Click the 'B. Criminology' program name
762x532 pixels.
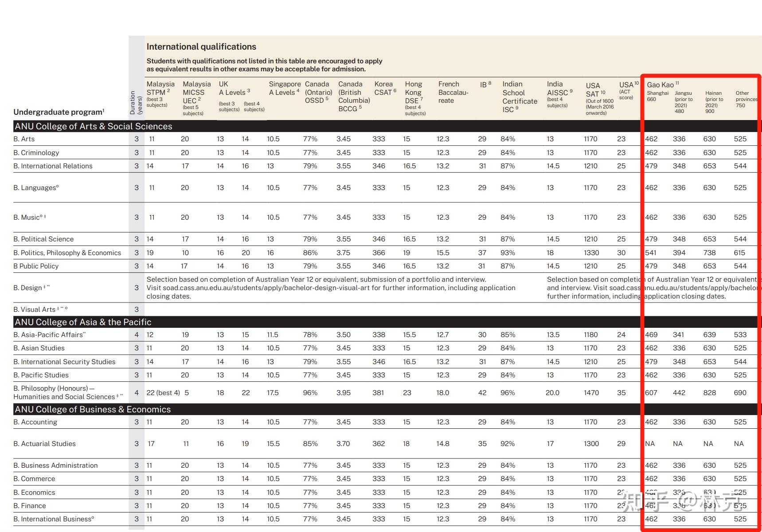click(x=36, y=152)
